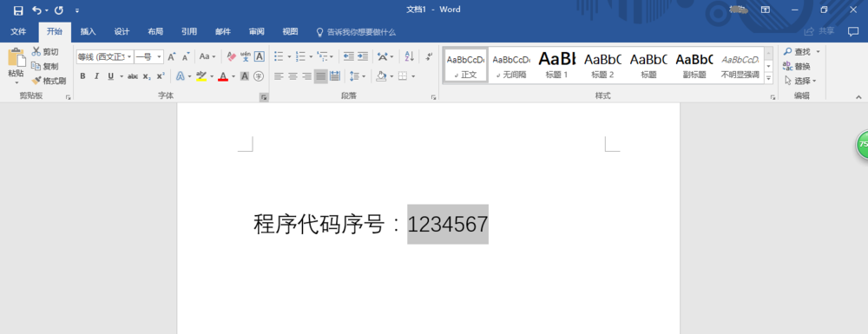Undo the last action
Screen dimensions: 868x334
point(36,10)
